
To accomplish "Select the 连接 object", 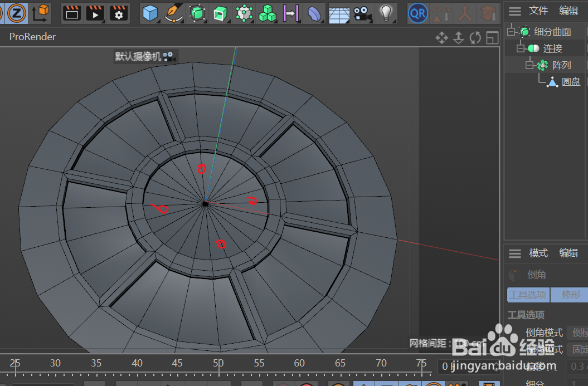I will point(552,48).
